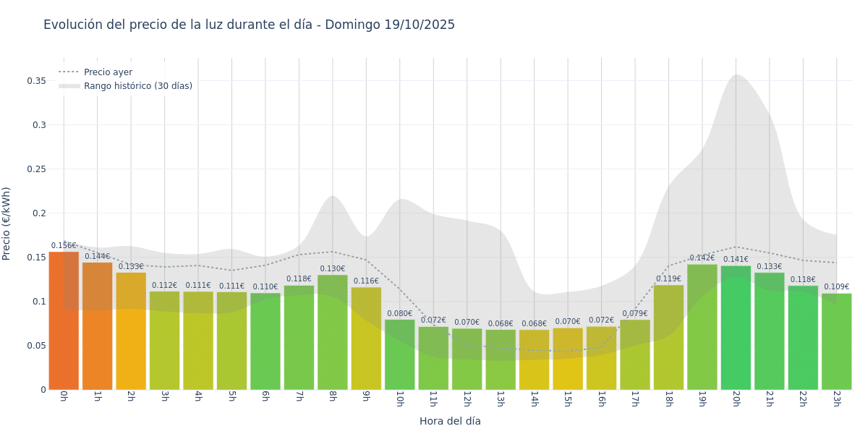
Task: Toggle 'Rango histórico (30 días)' legend entry
Action: click(137, 86)
